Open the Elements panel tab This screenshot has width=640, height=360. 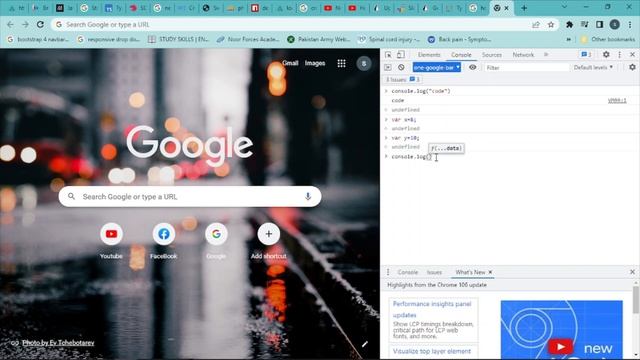(429, 55)
